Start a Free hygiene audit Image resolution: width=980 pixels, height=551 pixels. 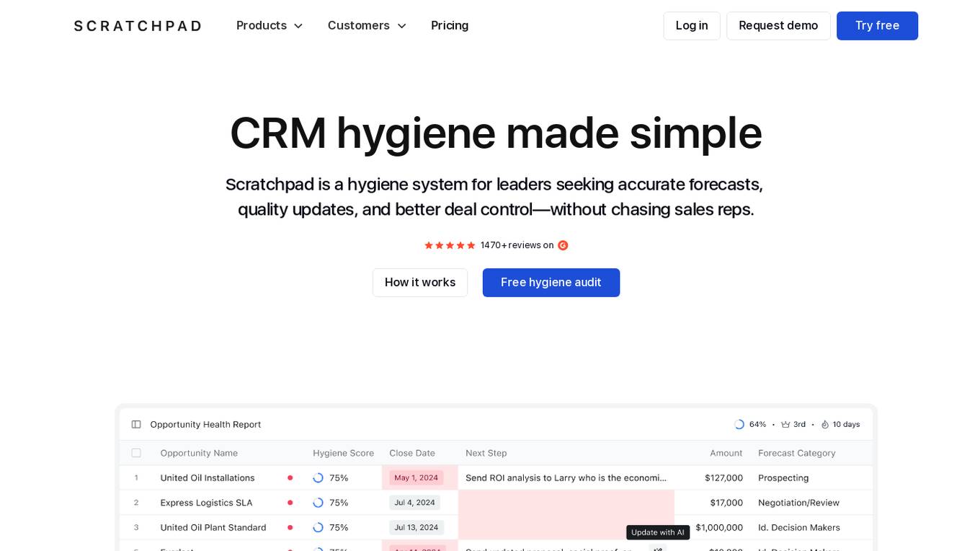551,283
